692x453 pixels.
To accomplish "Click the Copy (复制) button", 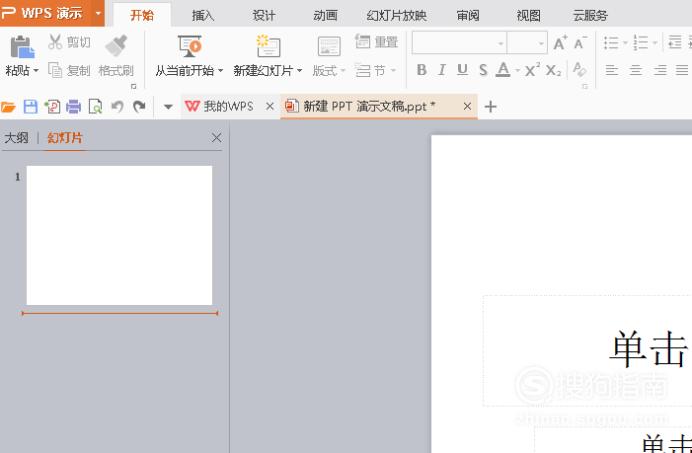I will pyautogui.click(x=69, y=70).
